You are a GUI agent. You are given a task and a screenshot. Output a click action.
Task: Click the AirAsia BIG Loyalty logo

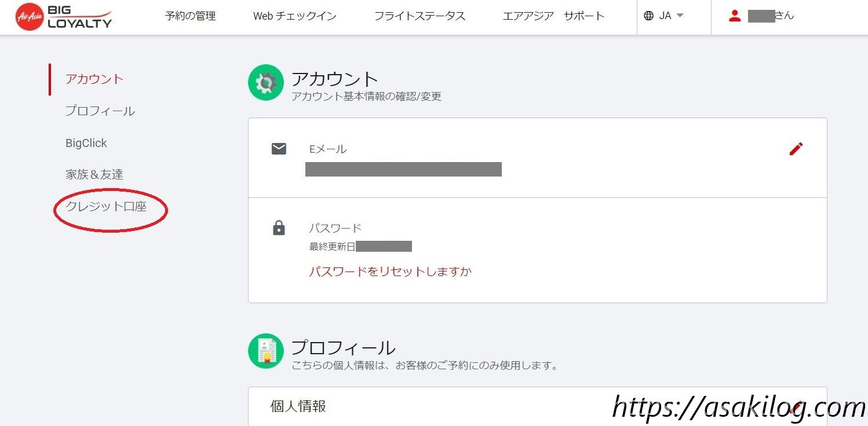click(64, 17)
